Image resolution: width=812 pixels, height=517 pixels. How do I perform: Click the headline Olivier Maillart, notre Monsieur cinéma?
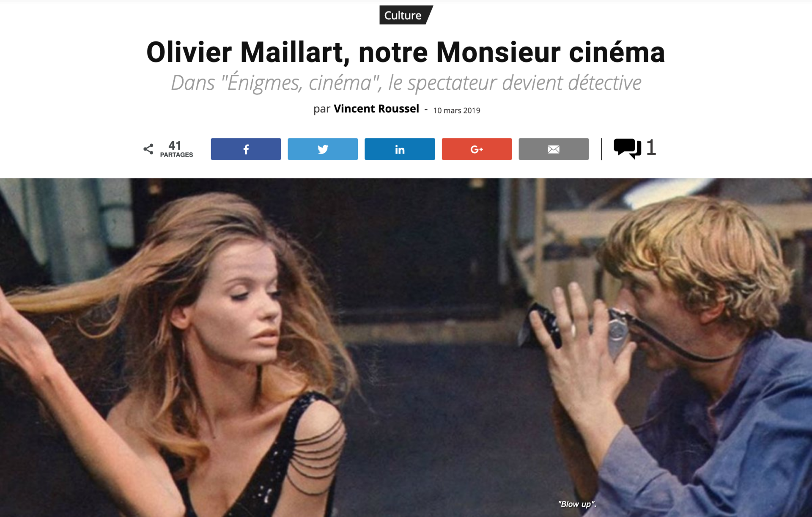pyautogui.click(x=406, y=52)
